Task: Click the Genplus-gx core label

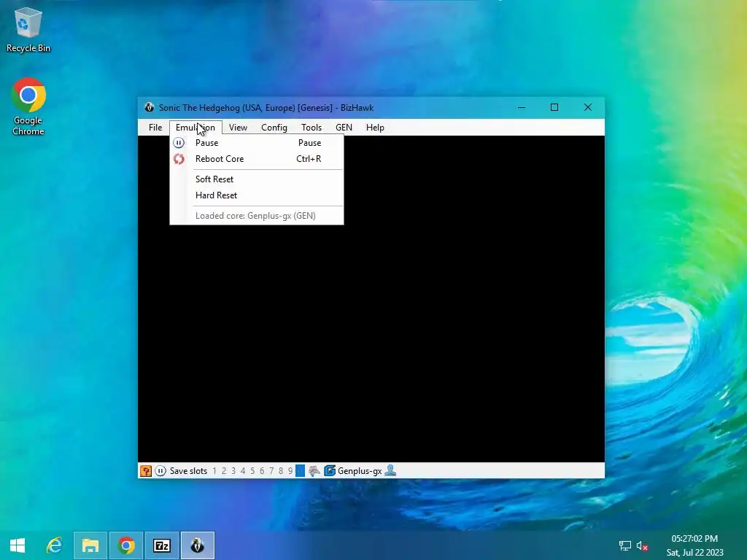Action: (360, 471)
